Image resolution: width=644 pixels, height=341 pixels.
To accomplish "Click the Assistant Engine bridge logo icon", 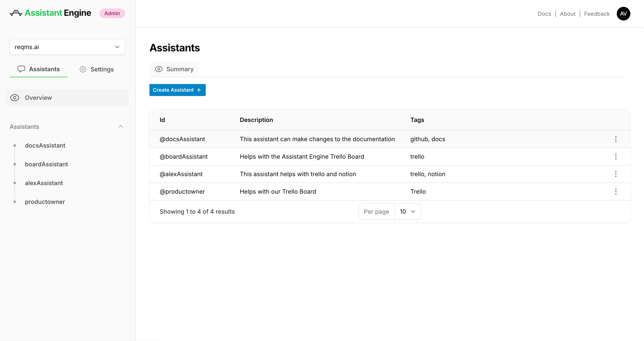I will click(16, 13).
